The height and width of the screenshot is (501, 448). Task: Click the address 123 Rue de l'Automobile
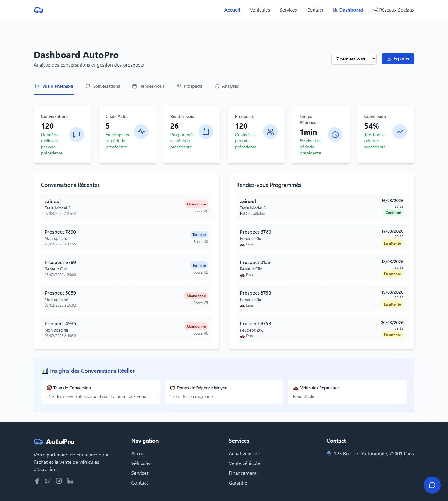pos(374,453)
